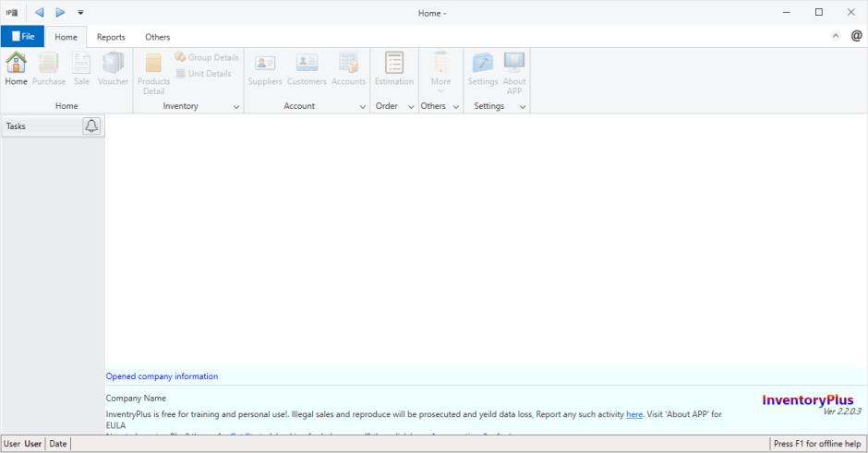868x453 pixels.
Task: Click the 'here' report link
Action: pyautogui.click(x=634, y=414)
